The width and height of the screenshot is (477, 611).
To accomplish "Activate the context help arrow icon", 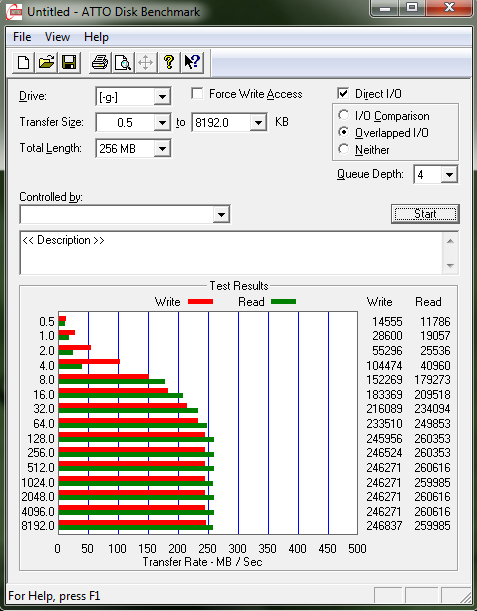I will 192,62.
